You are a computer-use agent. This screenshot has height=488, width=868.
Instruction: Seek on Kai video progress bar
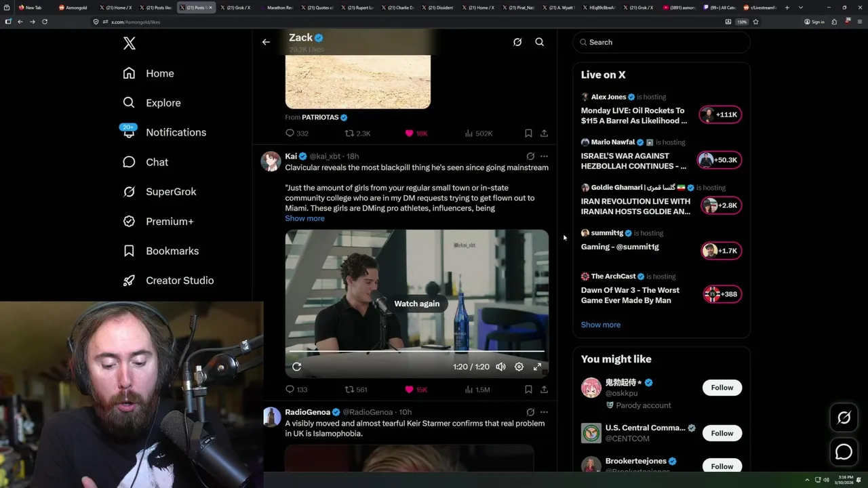(x=417, y=351)
